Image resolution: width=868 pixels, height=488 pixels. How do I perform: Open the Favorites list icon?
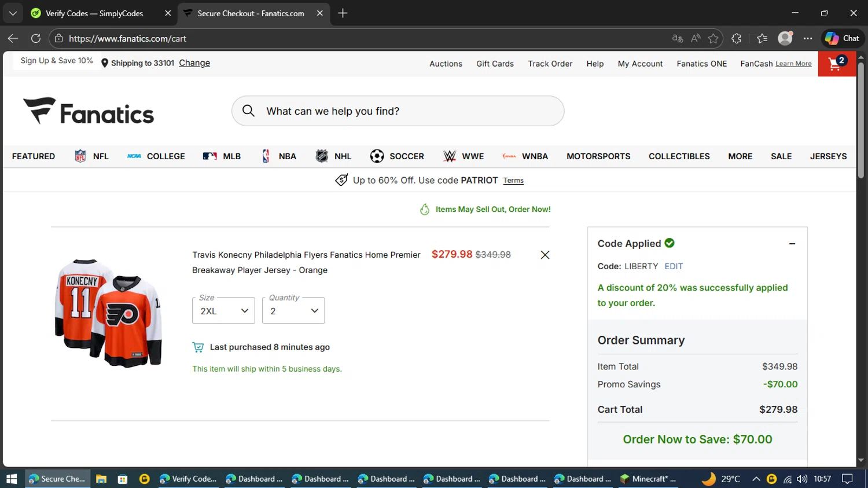tap(762, 38)
